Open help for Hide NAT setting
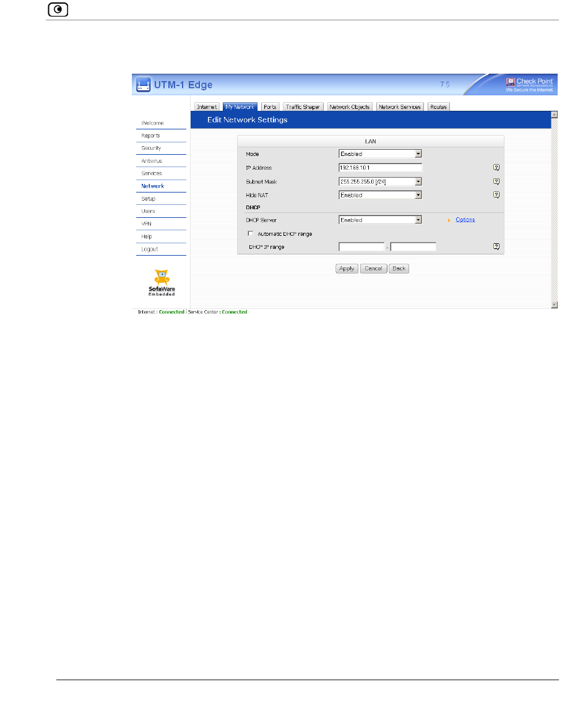Screen dimensions: 588x728 click(496, 195)
